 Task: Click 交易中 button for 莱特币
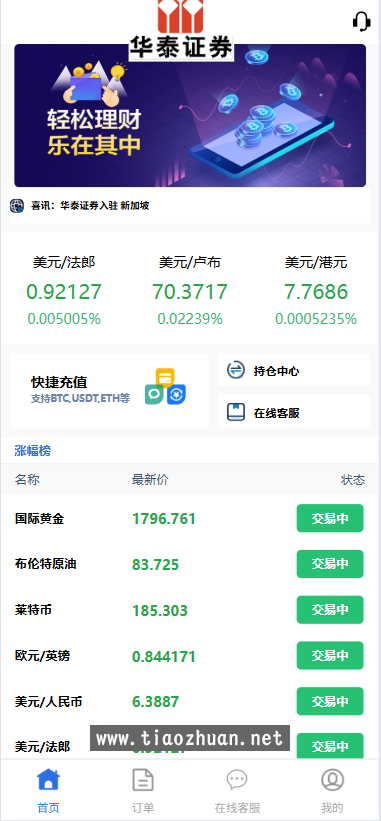coord(330,609)
